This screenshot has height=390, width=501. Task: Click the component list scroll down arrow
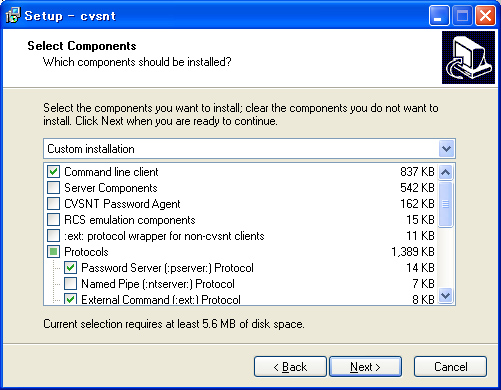coord(446,296)
